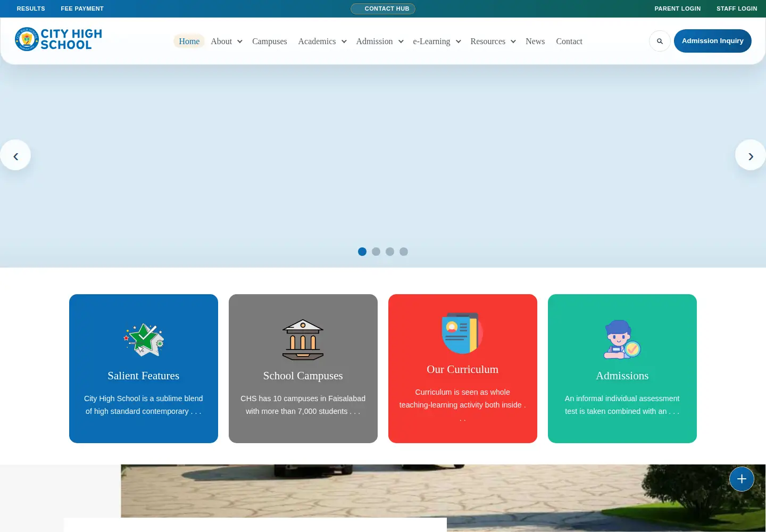Select the third carousel dot

(390, 252)
